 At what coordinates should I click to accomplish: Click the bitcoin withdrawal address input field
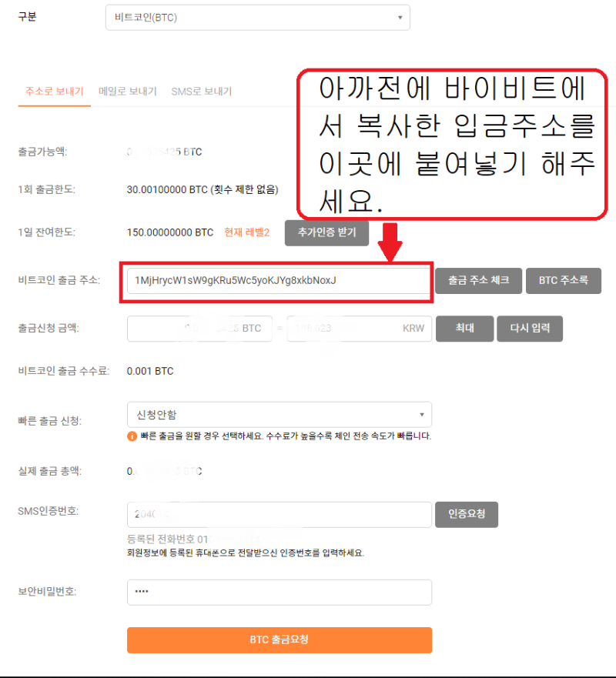(279, 280)
